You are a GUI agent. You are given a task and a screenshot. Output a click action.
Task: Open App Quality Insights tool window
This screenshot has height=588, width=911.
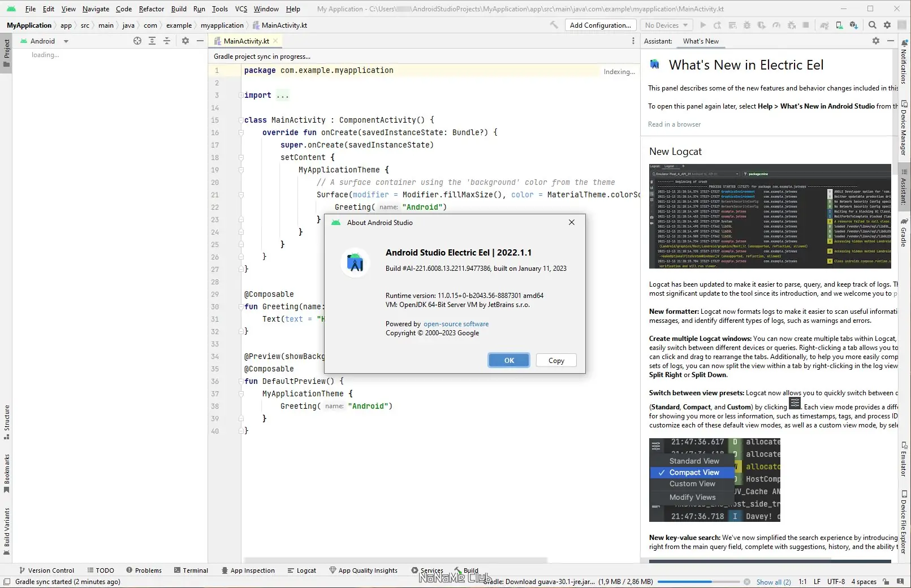[363, 570]
